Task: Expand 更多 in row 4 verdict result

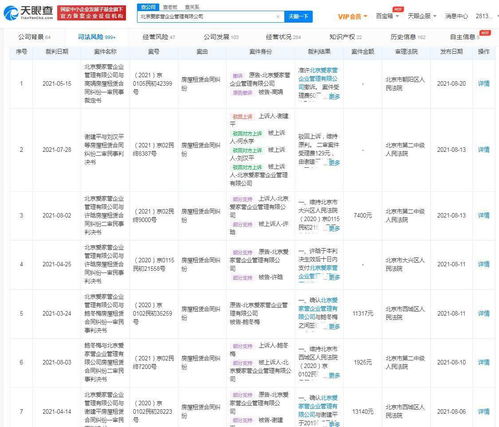Action: click(x=334, y=277)
